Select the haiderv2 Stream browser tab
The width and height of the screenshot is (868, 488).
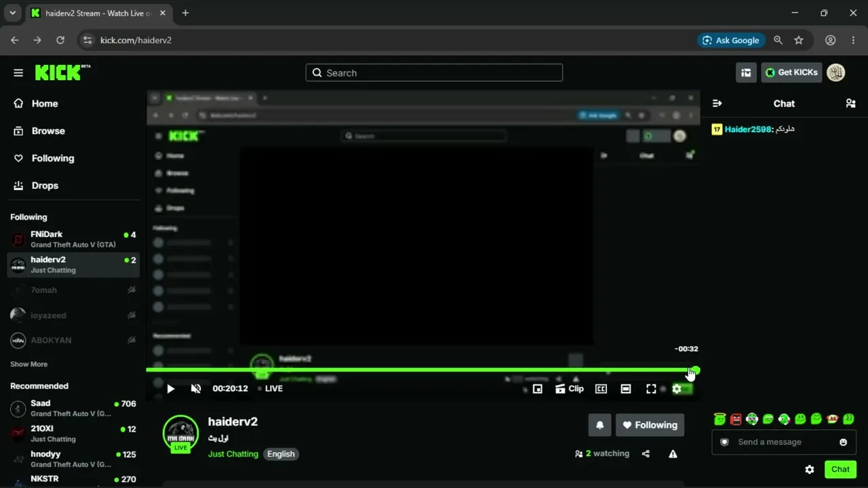point(99,13)
